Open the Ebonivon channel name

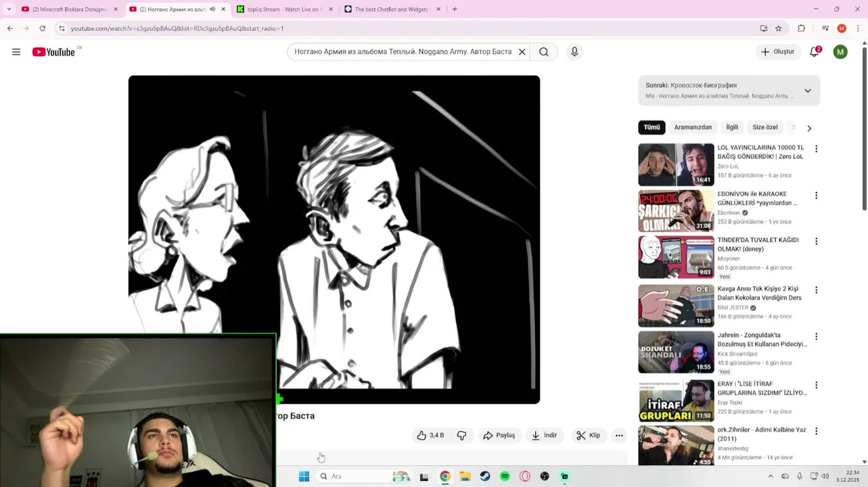point(729,212)
